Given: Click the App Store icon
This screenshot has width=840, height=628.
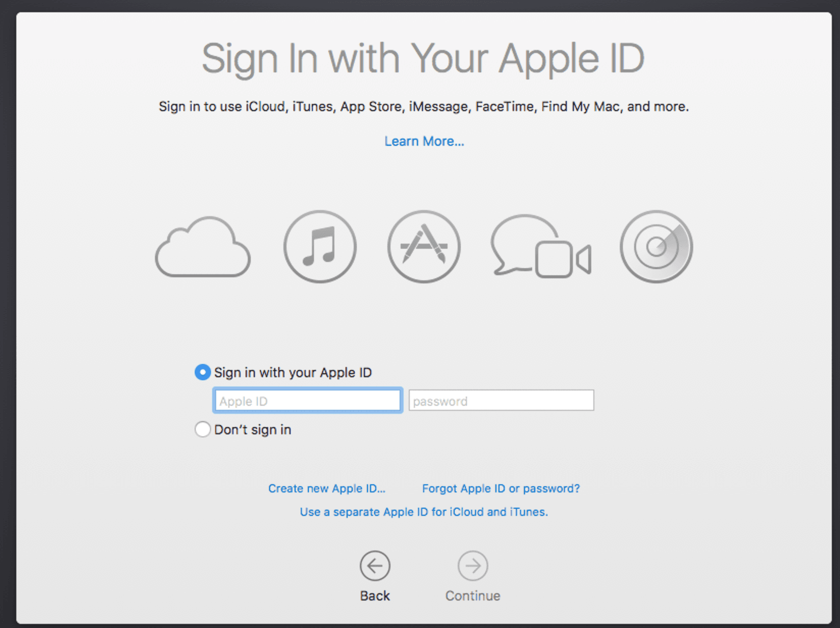Looking at the screenshot, I should (424, 247).
